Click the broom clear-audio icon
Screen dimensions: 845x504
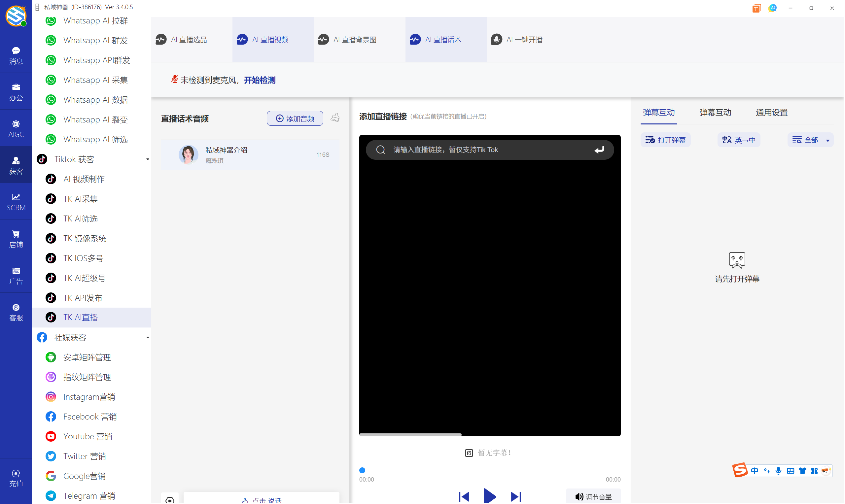(335, 118)
